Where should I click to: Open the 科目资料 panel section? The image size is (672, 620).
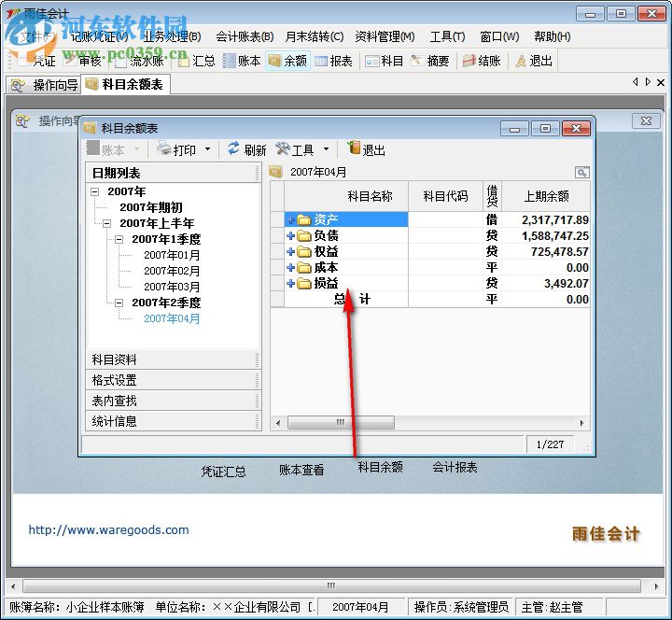click(x=174, y=359)
